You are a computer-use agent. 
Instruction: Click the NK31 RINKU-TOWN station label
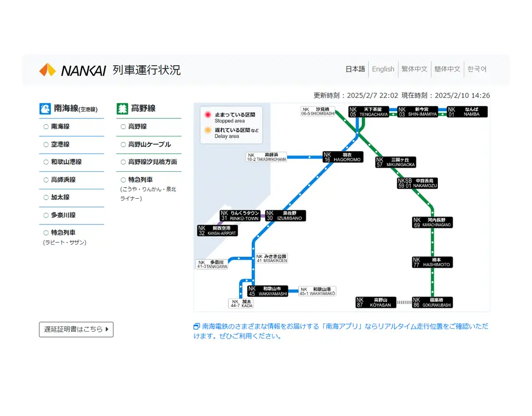coord(240,216)
